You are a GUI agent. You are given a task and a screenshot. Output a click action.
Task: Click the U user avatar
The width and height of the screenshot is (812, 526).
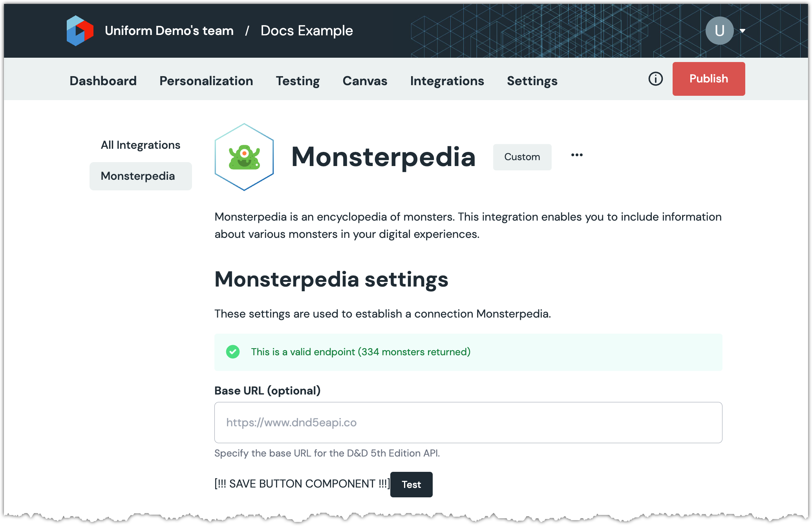point(719,31)
